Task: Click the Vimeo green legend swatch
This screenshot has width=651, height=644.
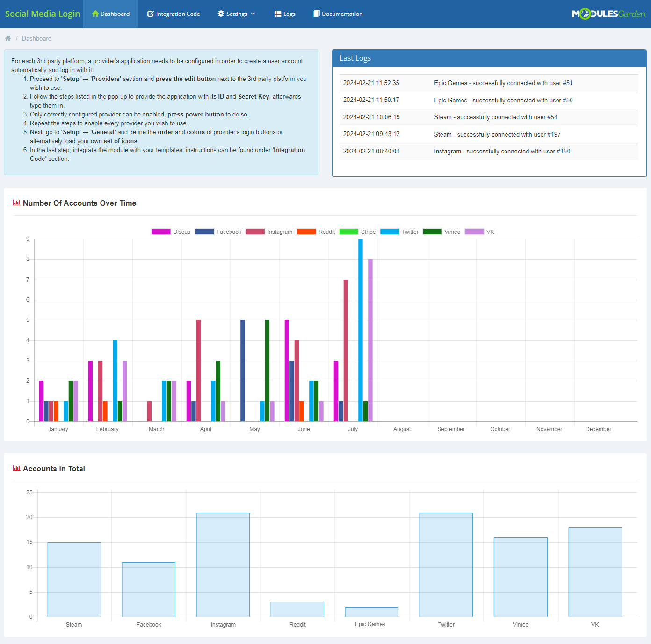Action: 432,232
